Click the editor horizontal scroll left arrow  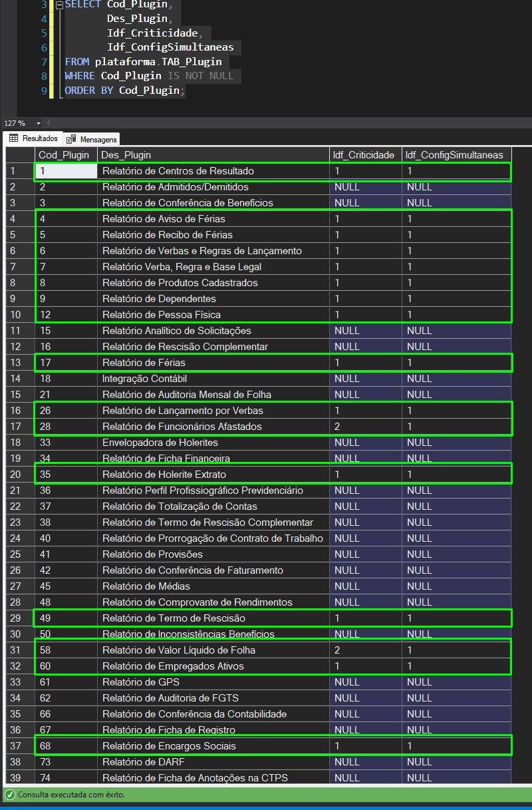(49, 123)
